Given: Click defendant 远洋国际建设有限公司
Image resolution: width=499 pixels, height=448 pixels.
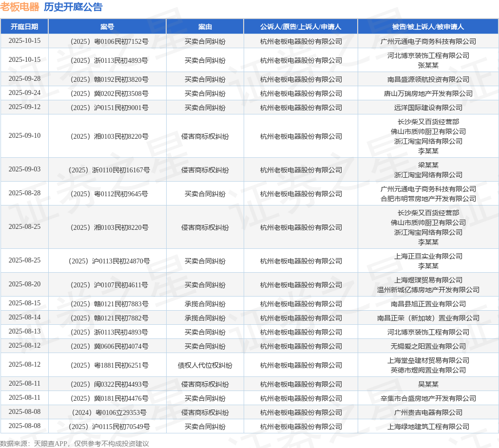Looking at the screenshot, I should coord(428,108).
